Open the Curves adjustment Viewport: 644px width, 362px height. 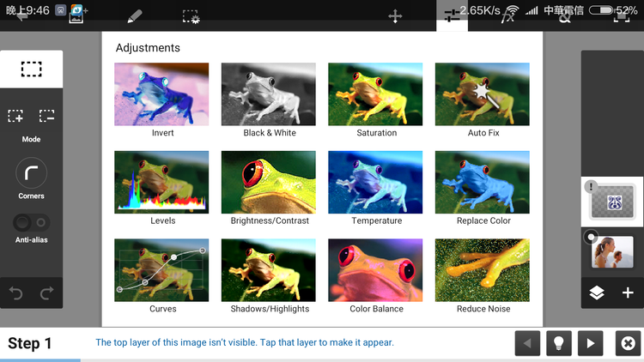[162, 270]
